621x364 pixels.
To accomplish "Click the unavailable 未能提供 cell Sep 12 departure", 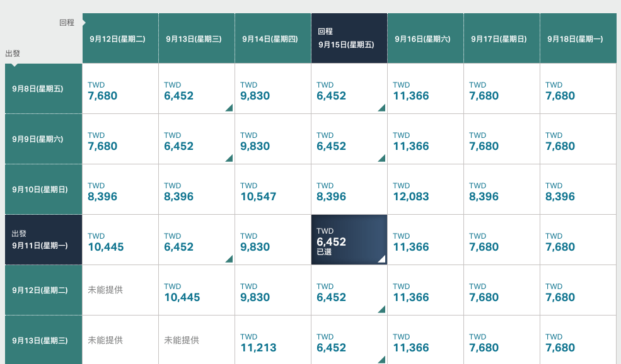I will 120,290.
